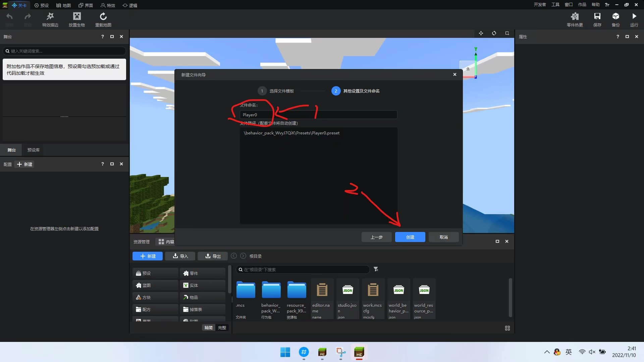Switch to the 舞台 bottom tab
The image size is (644, 362).
[x=11, y=150]
